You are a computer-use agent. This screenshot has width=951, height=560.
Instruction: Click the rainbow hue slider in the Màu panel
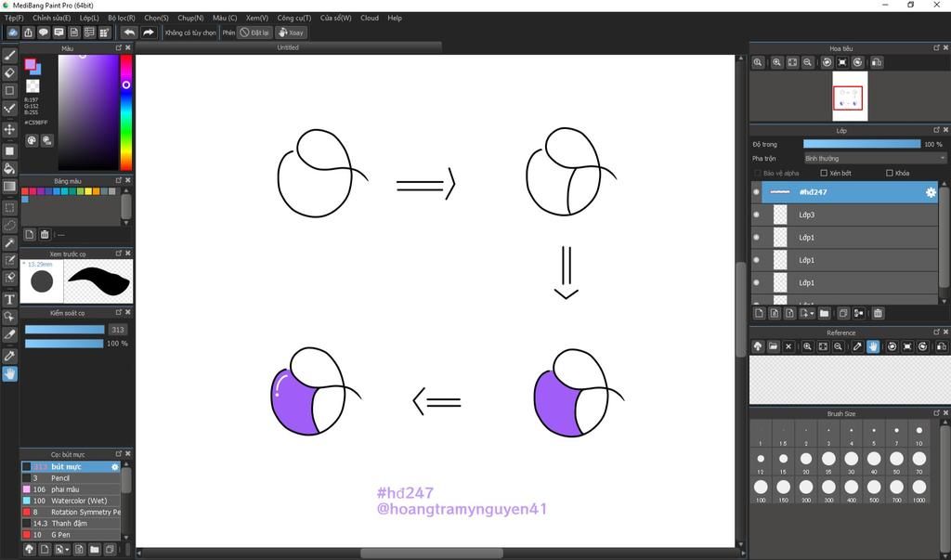click(x=125, y=112)
